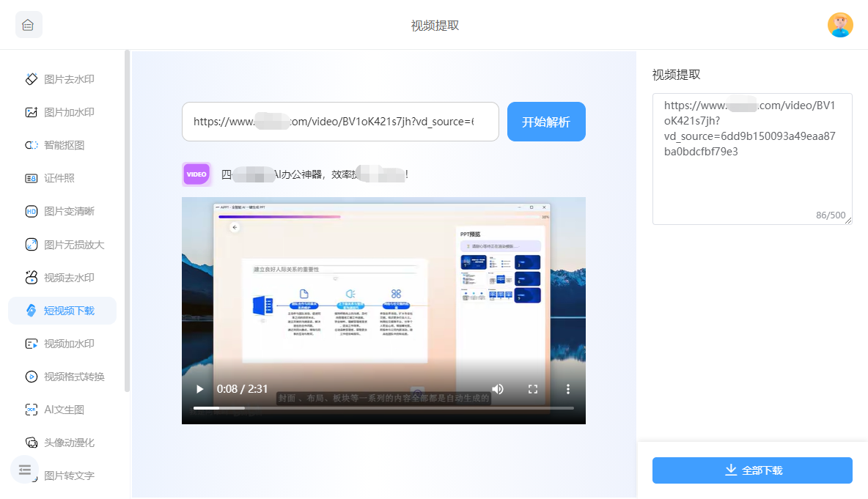
Task: Select the 图片变清晰 HD icon
Action: click(32, 211)
